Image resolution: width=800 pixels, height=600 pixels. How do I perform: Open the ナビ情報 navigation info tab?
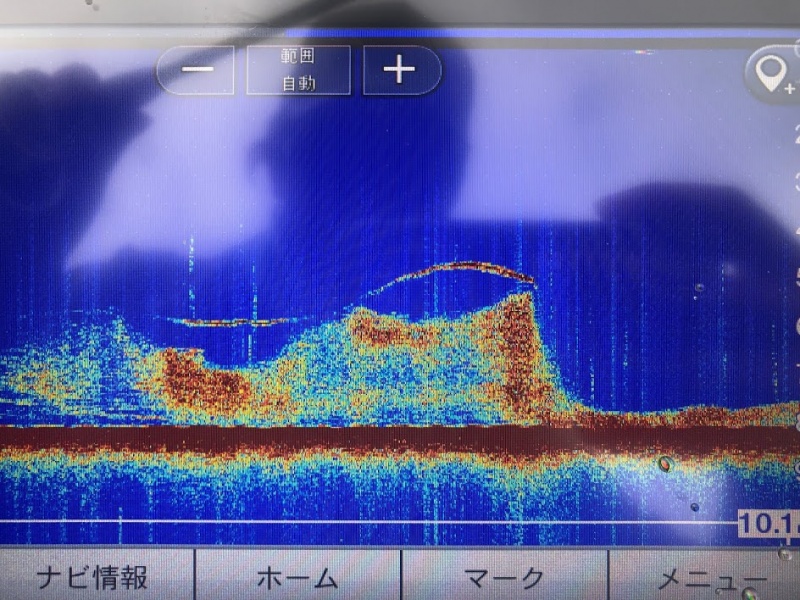[x=93, y=577]
